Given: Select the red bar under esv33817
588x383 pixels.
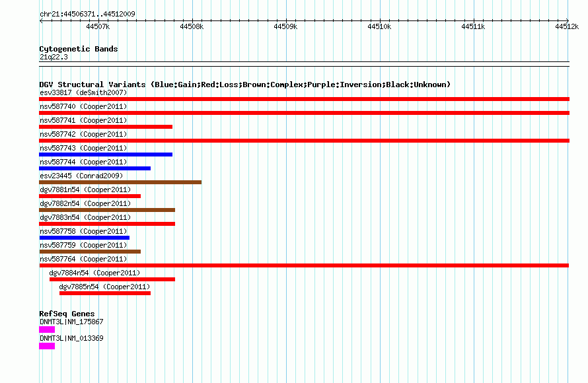Looking at the screenshot, I should pos(304,99).
